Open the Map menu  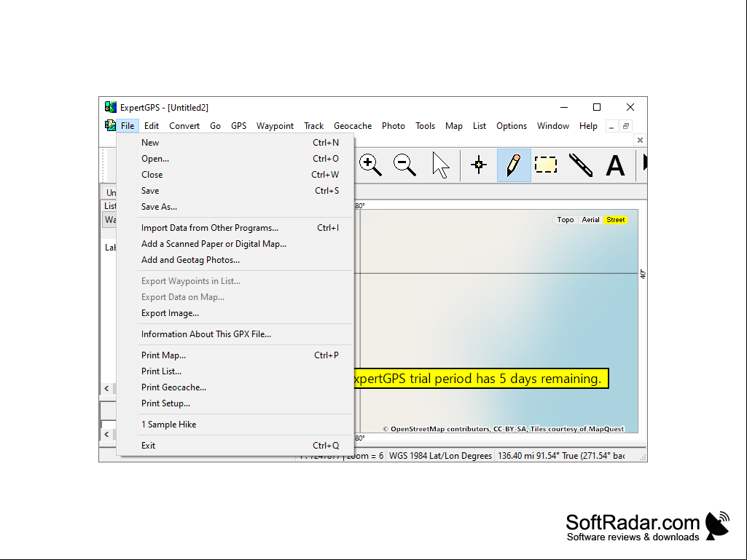tap(454, 126)
